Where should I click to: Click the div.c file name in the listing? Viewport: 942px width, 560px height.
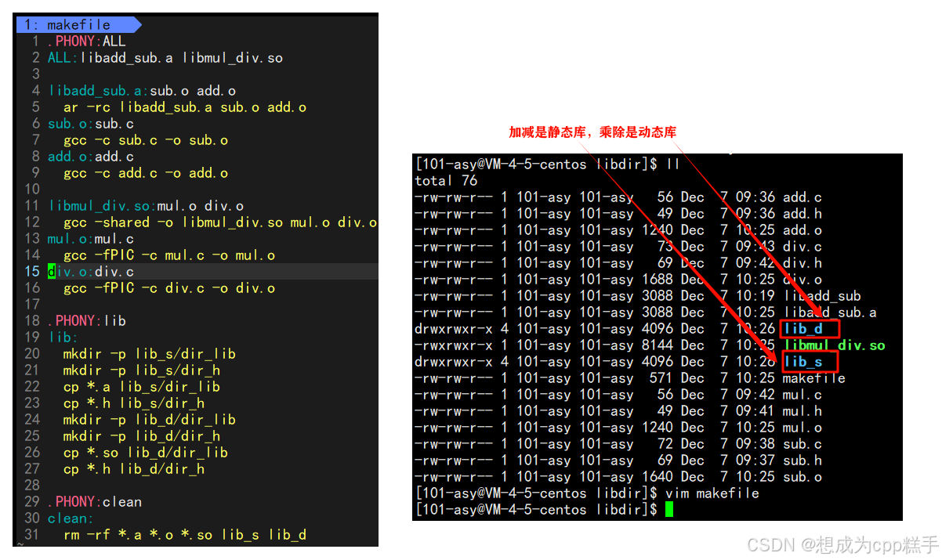click(x=803, y=247)
